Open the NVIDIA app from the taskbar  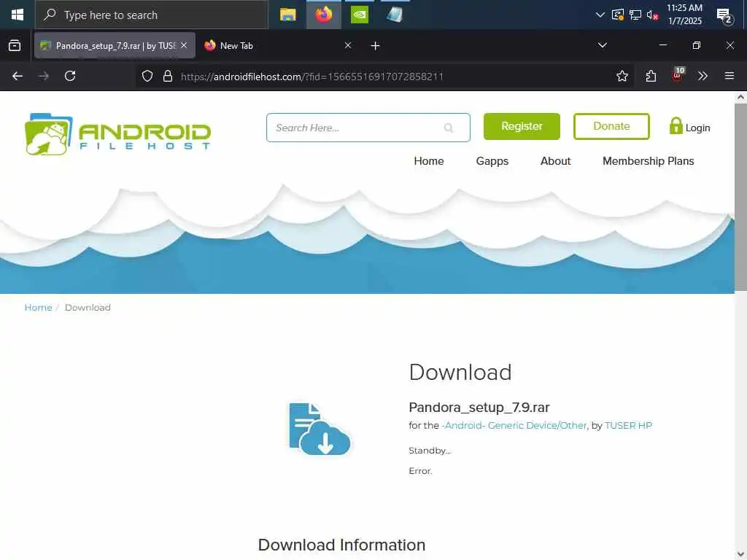pos(359,15)
